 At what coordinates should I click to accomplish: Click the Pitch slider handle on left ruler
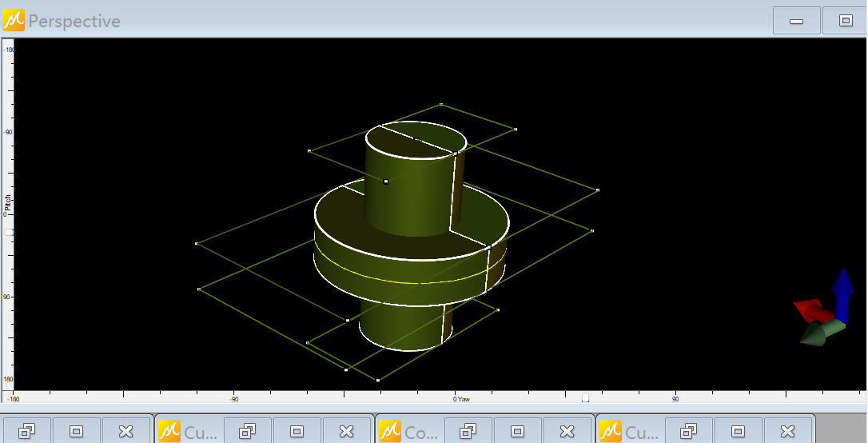[x=9, y=232]
